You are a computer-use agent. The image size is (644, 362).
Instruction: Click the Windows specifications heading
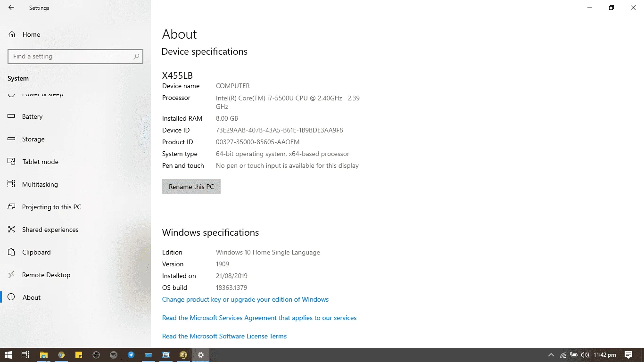click(x=211, y=232)
